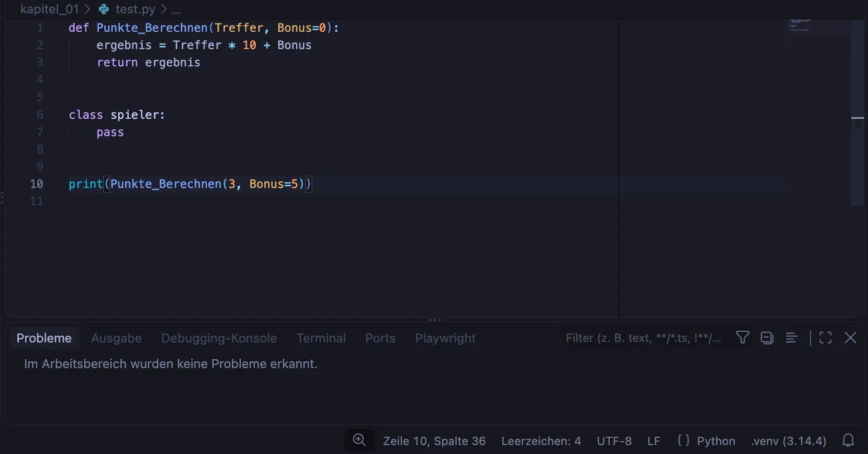868x454 pixels.
Task: Switch to the Probleme tab
Action: (x=44, y=338)
